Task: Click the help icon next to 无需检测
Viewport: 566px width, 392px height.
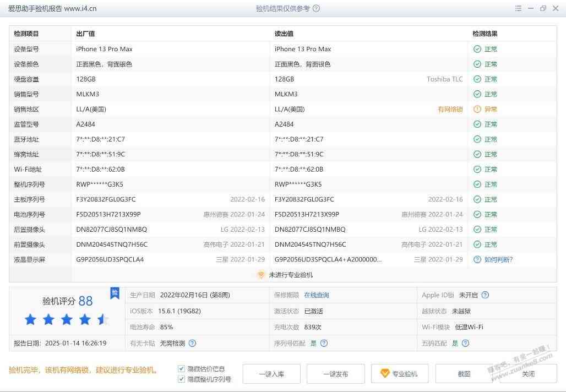Action: click(192, 343)
